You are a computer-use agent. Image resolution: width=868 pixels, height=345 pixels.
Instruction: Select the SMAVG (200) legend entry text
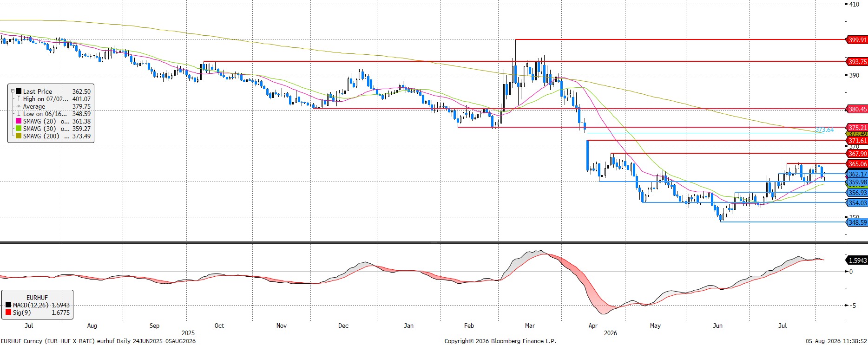coord(41,136)
